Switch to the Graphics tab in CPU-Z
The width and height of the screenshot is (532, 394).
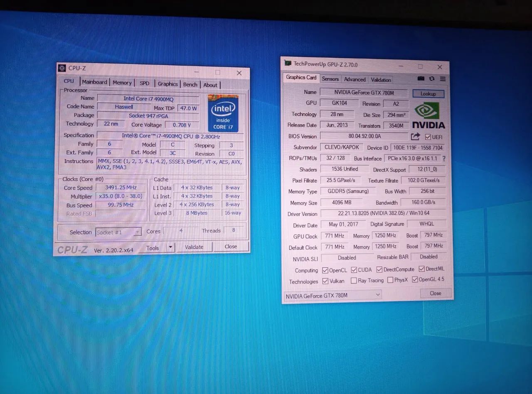pos(167,84)
